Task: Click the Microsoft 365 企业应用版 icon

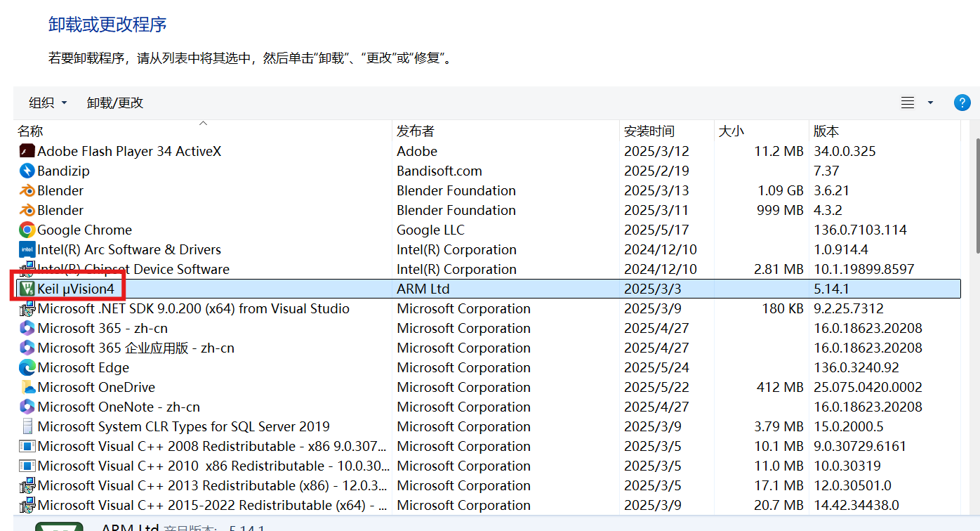Action: (x=27, y=348)
